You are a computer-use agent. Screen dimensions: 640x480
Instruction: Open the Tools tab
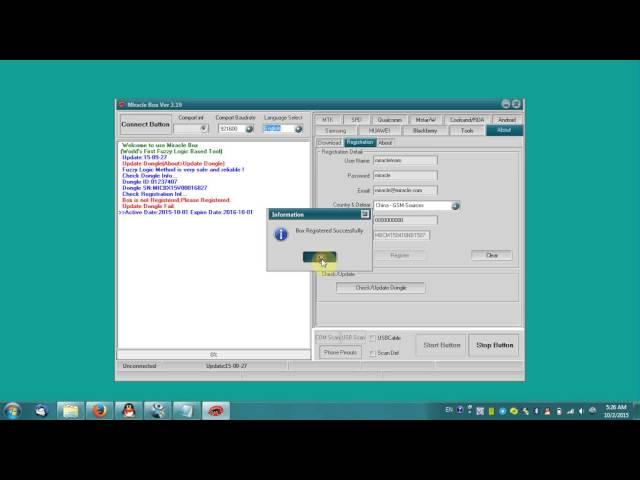click(467, 131)
